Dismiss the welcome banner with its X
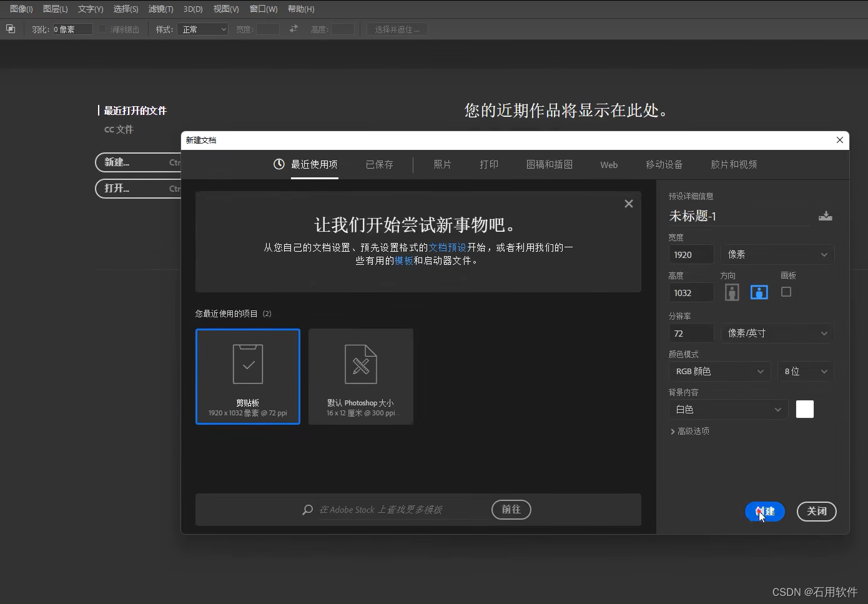Viewport: 868px width, 604px height. pyautogui.click(x=629, y=204)
